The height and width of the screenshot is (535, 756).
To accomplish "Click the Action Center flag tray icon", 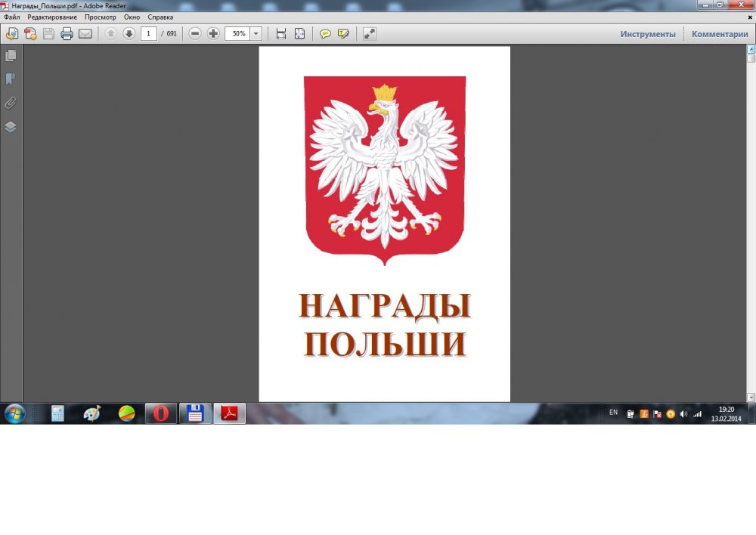I will [657, 414].
